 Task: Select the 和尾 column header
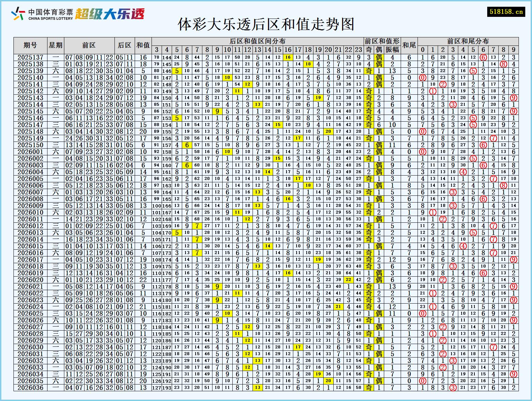coord(409,45)
